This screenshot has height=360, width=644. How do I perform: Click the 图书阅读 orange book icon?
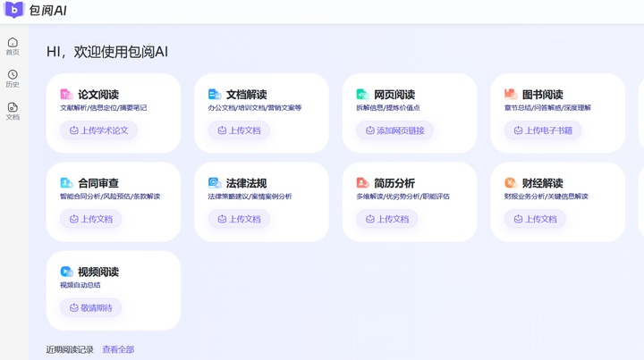pyautogui.click(x=511, y=95)
